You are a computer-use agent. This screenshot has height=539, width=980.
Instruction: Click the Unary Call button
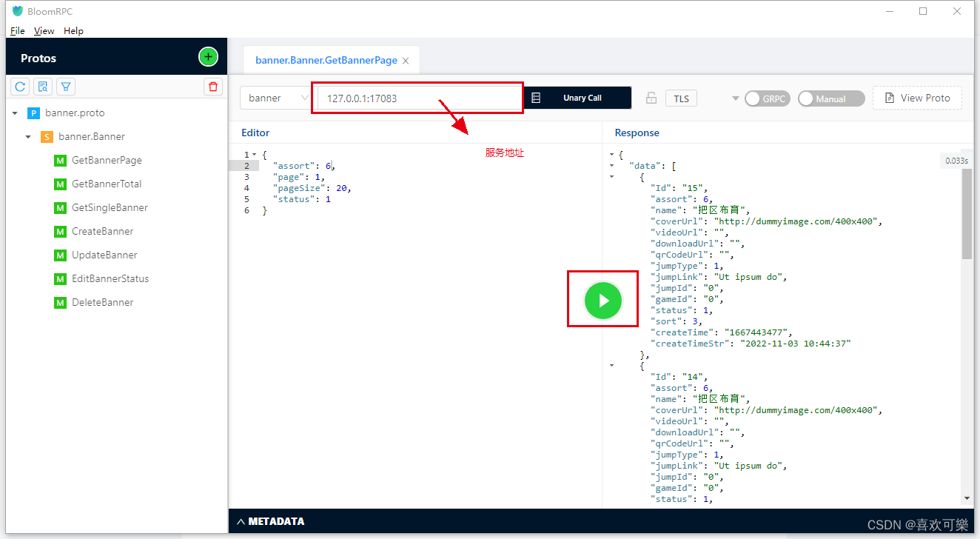point(577,98)
